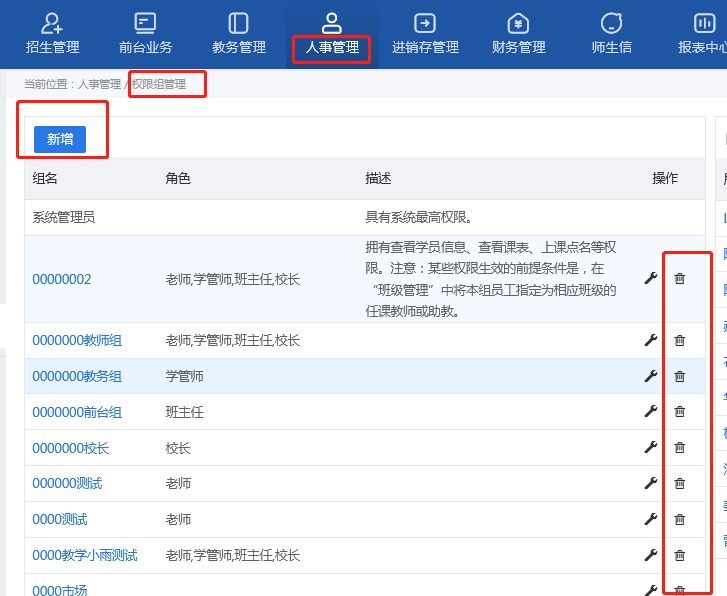Open group link 0000000教师组
This screenshot has width=727, height=596.
point(77,340)
